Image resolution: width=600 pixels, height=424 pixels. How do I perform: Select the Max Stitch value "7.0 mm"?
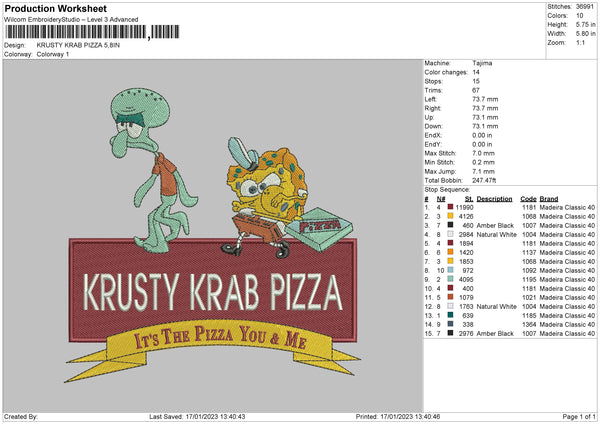point(483,153)
